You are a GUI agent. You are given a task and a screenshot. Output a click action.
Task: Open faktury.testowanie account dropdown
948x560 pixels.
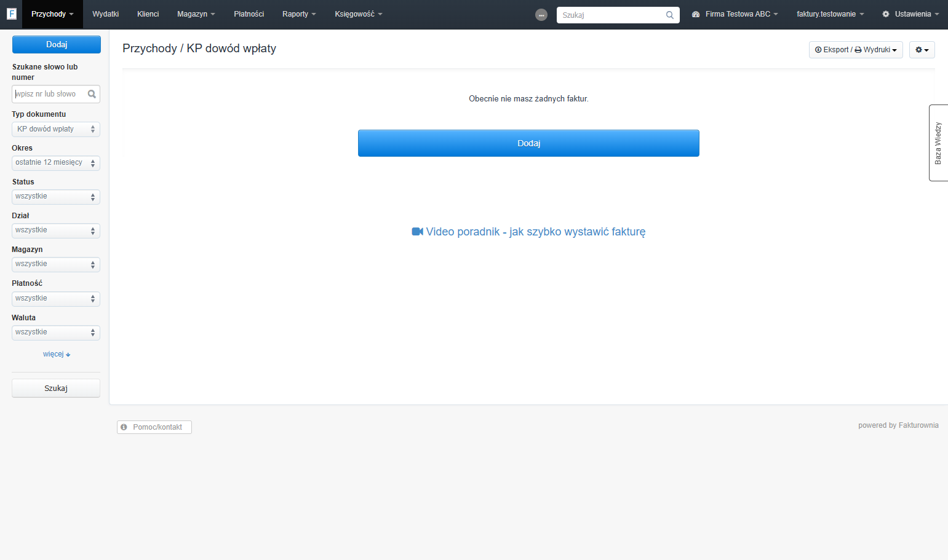tap(830, 14)
